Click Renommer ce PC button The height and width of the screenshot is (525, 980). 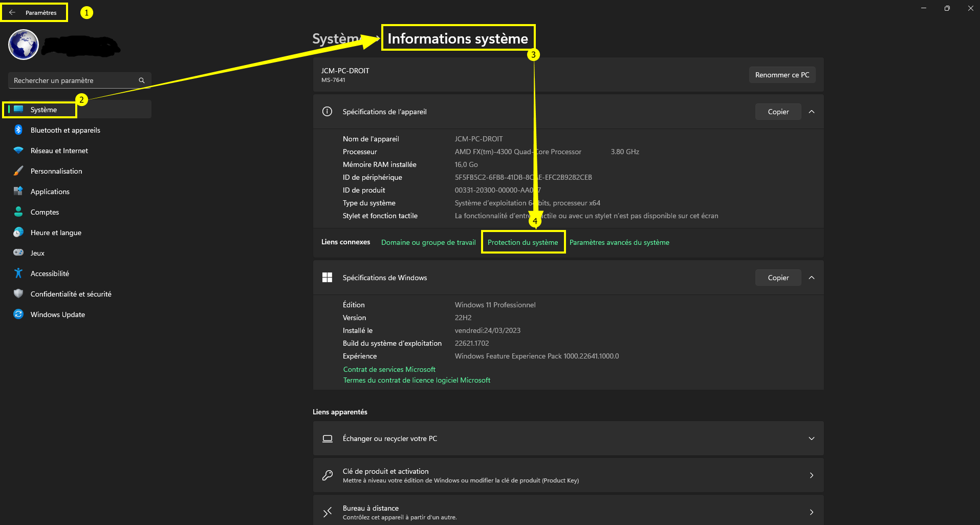(x=782, y=75)
